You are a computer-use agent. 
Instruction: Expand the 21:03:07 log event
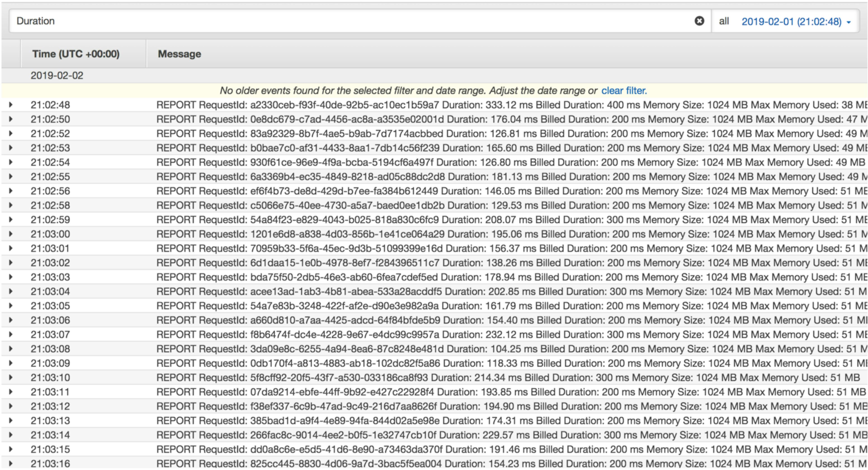(x=11, y=335)
